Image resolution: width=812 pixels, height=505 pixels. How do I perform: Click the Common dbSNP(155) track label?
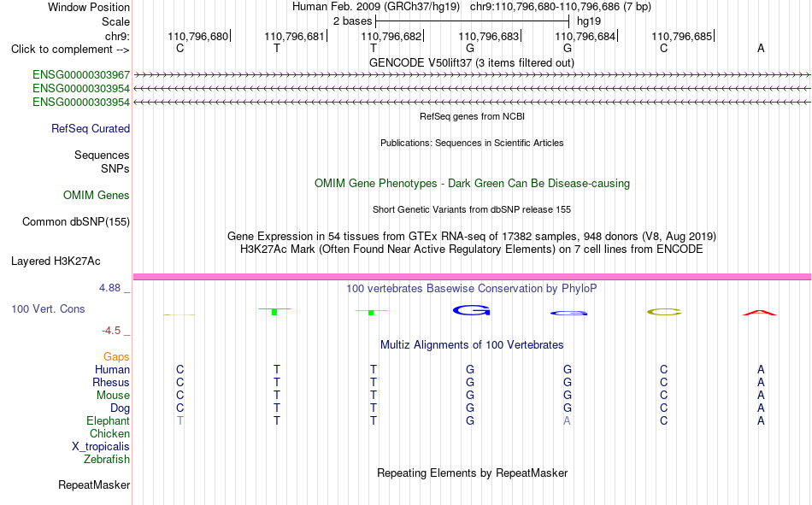75,221
